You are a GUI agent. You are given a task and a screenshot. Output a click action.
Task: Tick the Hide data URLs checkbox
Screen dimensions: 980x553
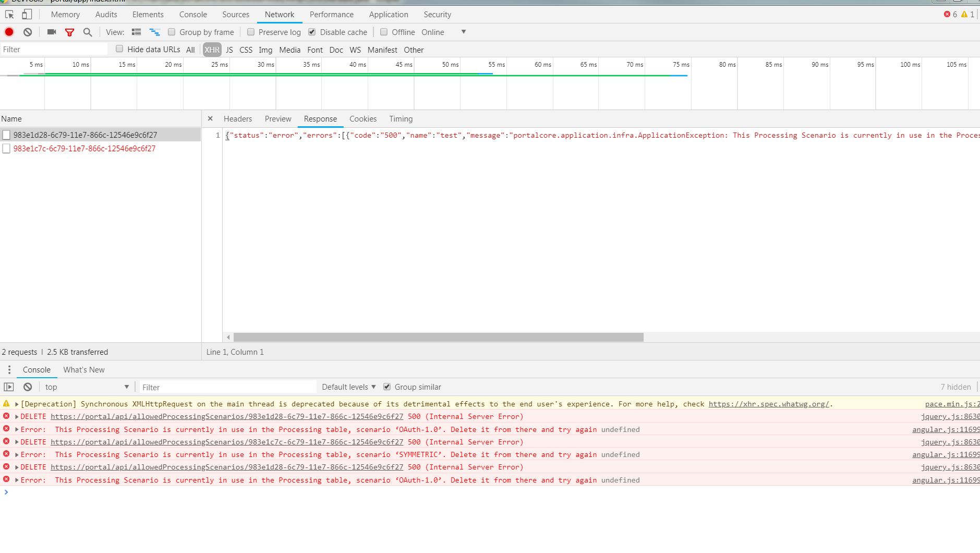[119, 49]
